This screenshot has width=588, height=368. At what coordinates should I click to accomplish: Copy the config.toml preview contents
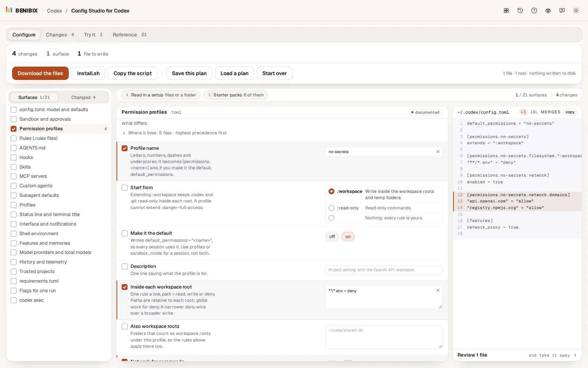pos(570,112)
